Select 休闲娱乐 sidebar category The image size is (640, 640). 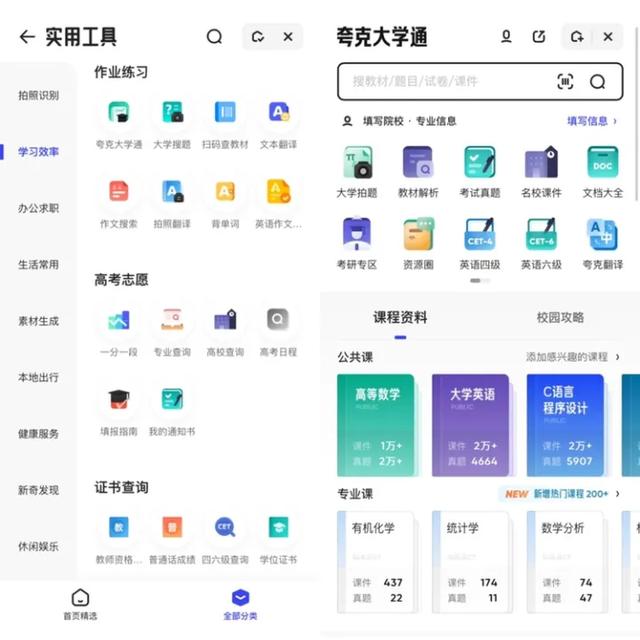38,547
